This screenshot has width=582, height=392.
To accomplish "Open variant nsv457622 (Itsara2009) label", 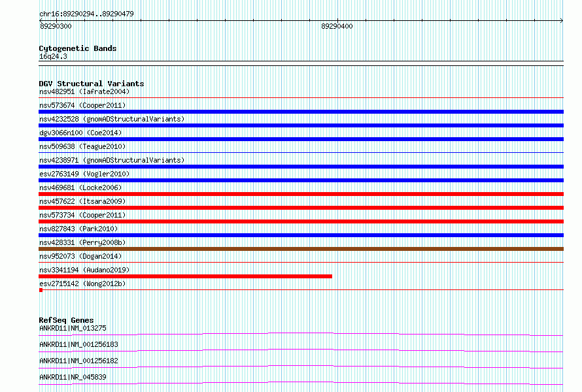I will click(x=82, y=201).
